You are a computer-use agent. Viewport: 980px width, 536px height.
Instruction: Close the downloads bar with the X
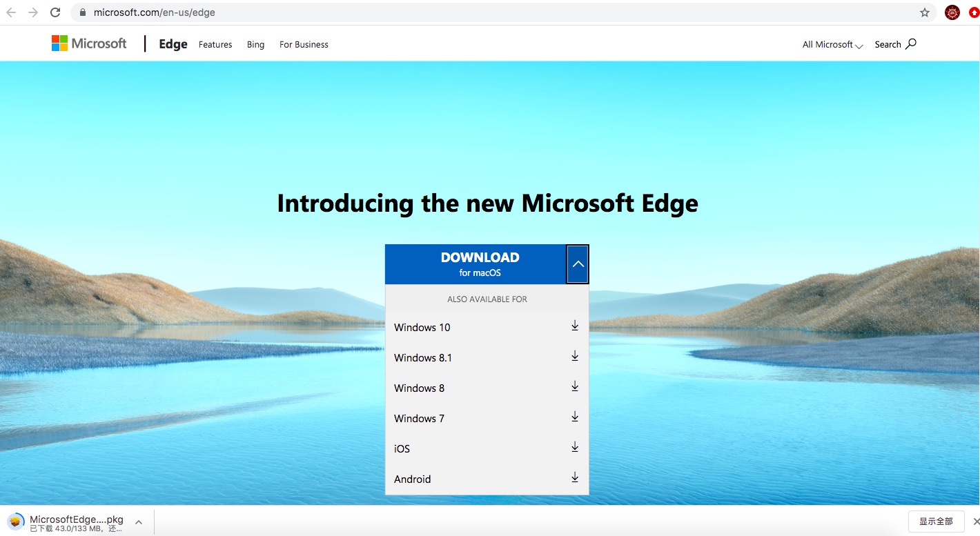[x=976, y=522]
